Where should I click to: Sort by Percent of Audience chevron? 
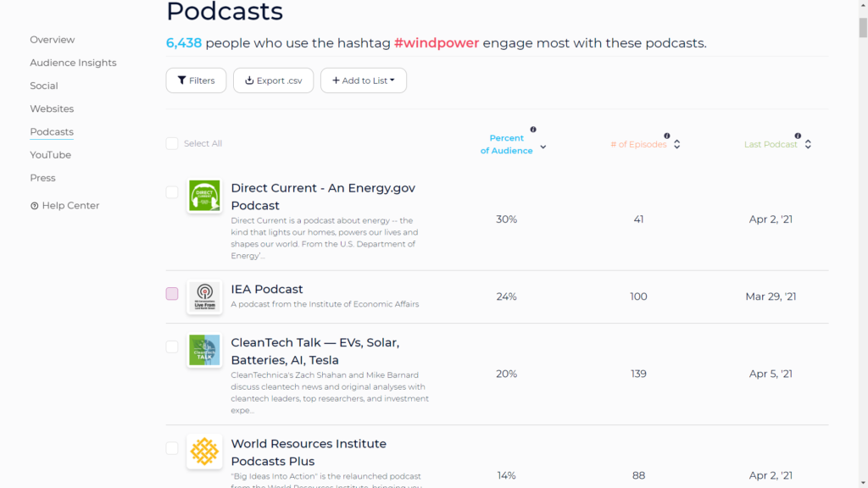click(x=543, y=147)
